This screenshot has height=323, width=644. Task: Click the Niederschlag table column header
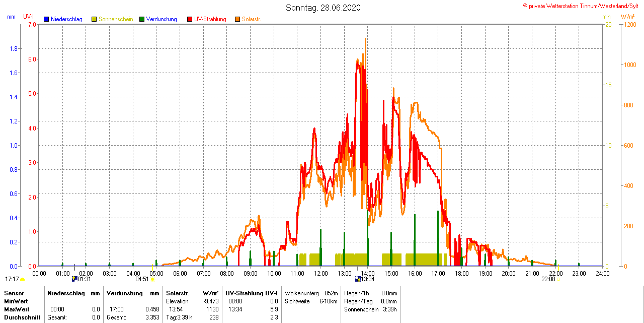coord(66,293)
